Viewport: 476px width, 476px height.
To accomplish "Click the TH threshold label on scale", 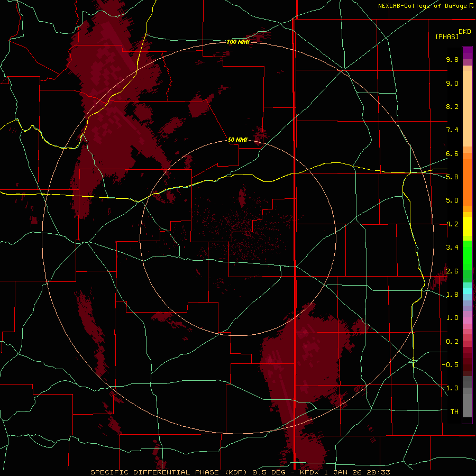I will tap(454, 412).
